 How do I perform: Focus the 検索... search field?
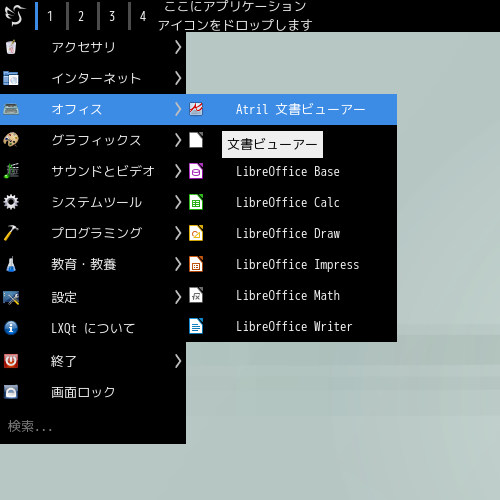pos(93,426)
